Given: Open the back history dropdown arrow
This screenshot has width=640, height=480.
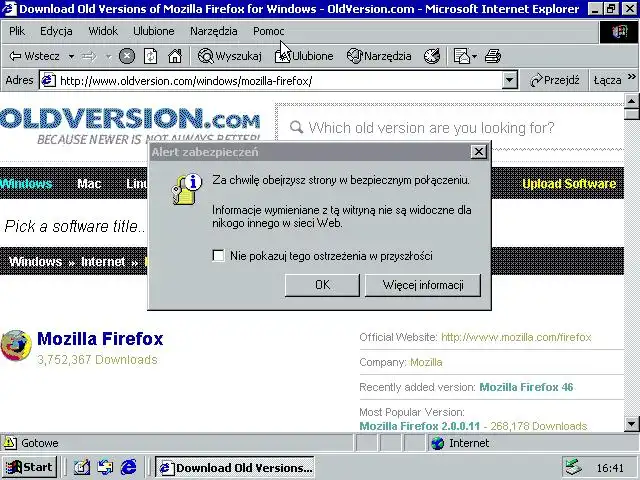Looking at the screenshot, I should tap(71, 56).
